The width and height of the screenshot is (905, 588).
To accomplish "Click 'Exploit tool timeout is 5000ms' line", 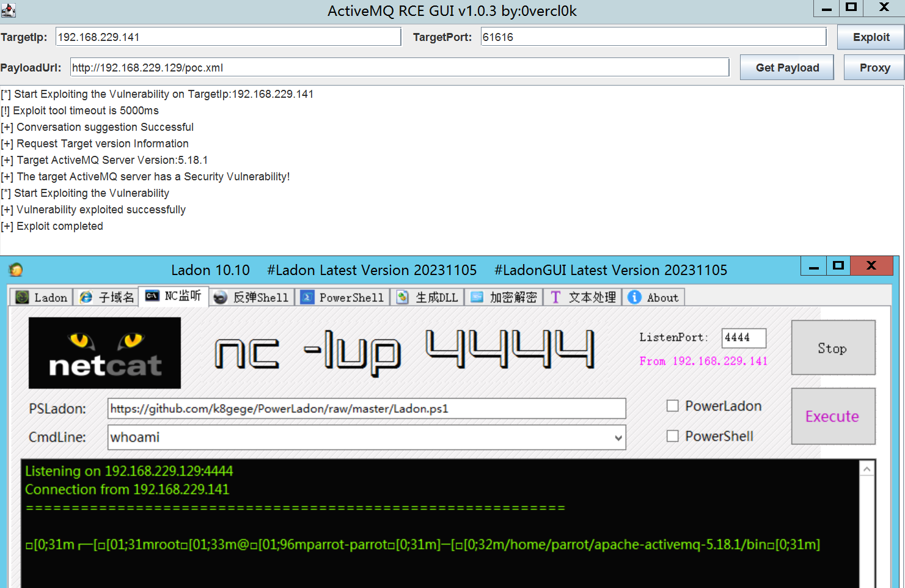I will click(x=79, y=111).
